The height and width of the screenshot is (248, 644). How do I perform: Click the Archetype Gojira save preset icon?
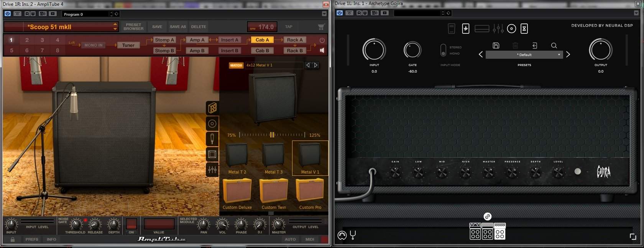pos(496,45)
